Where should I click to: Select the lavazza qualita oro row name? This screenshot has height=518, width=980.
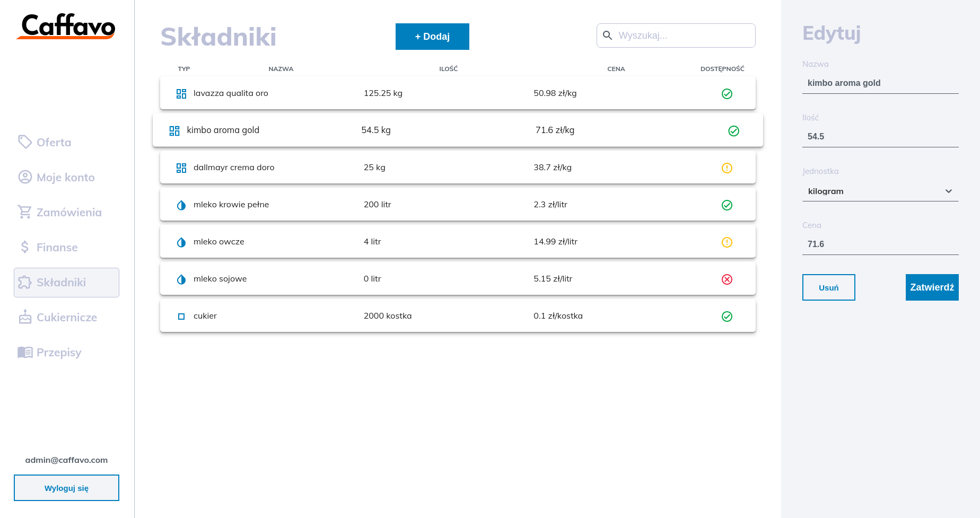pyautogui.click(x=231, y=93)
